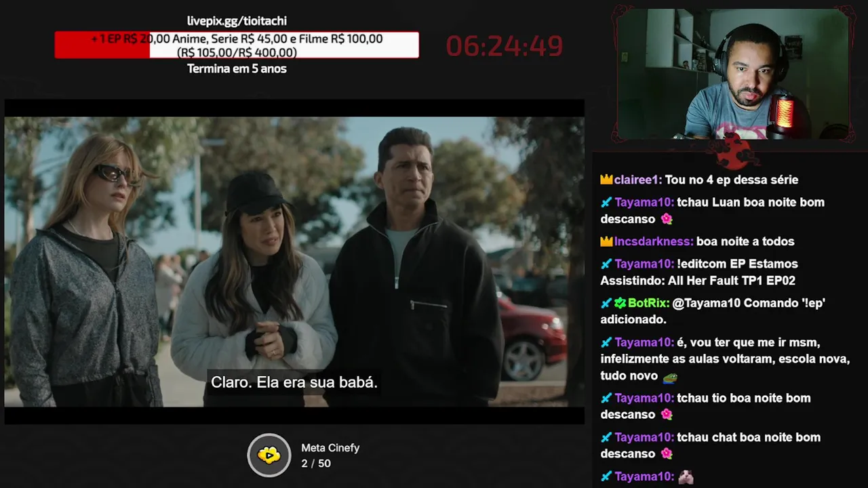
Task: Click the 'Termina em 5 anos' text
Action: click(x=237, y=68)
